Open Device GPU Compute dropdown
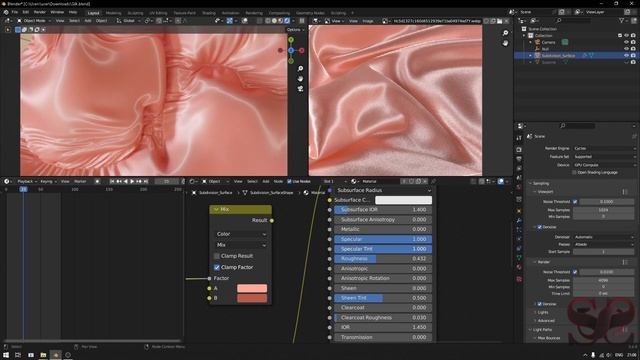640x360 pixels. click(604, 165)
